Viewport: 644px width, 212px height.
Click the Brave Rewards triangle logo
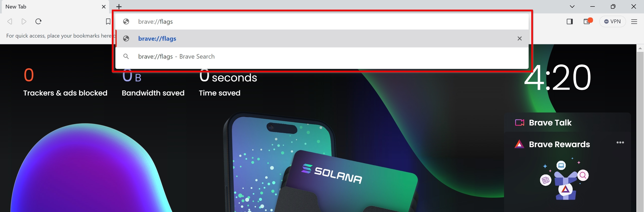coord(519,144)
